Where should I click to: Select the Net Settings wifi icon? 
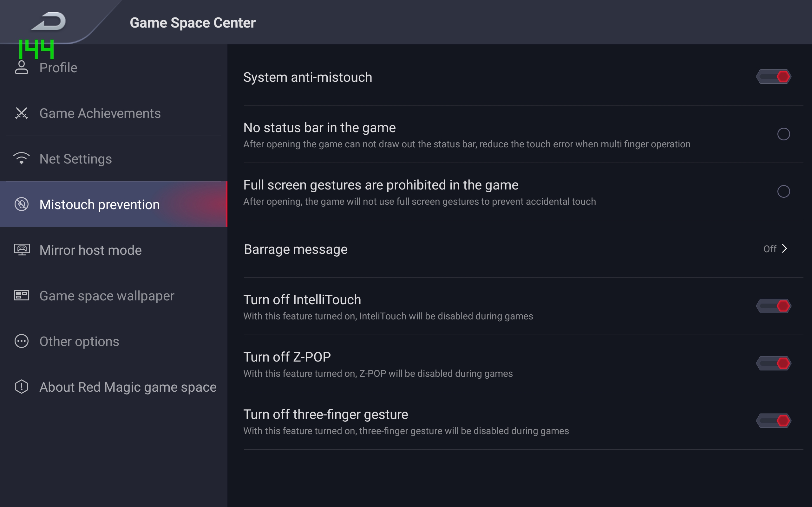point(22,159)
